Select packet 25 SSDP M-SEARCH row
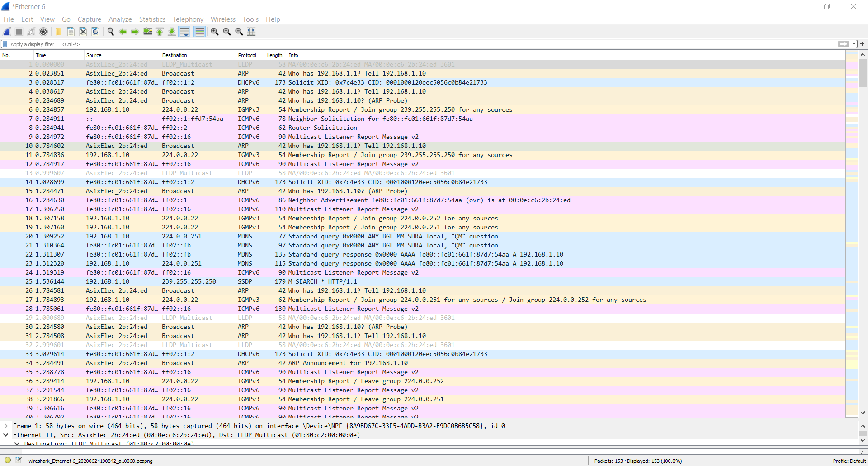 [x=423, y=281]
